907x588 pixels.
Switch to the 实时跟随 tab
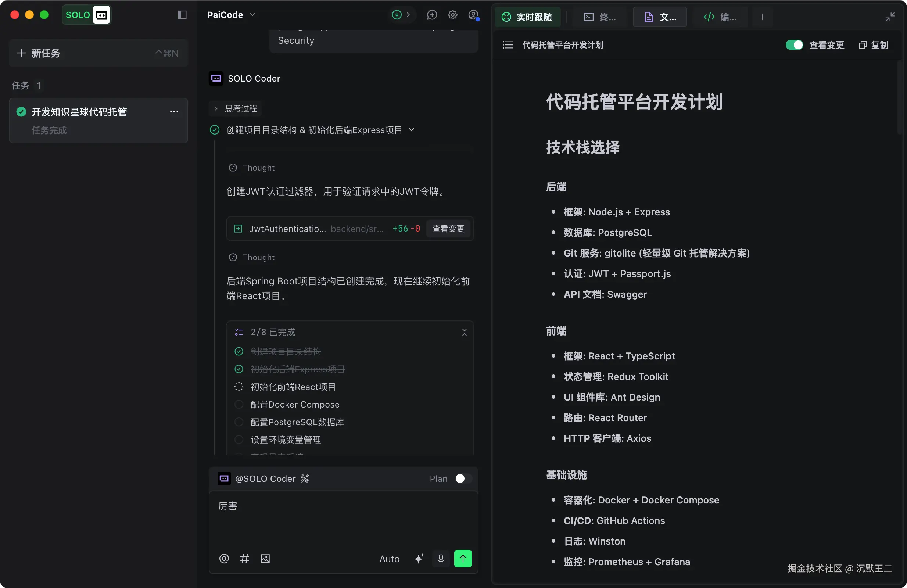tap(527, 17)
